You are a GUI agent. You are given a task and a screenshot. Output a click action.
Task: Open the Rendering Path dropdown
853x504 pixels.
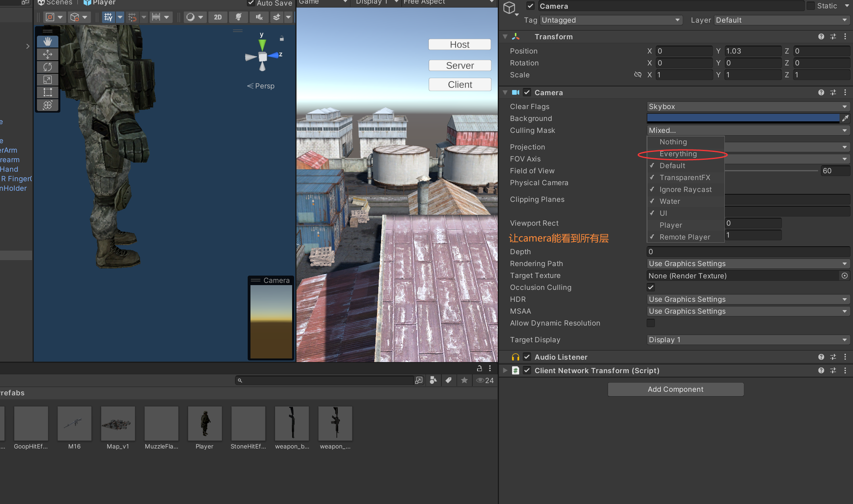coord(748,264)
